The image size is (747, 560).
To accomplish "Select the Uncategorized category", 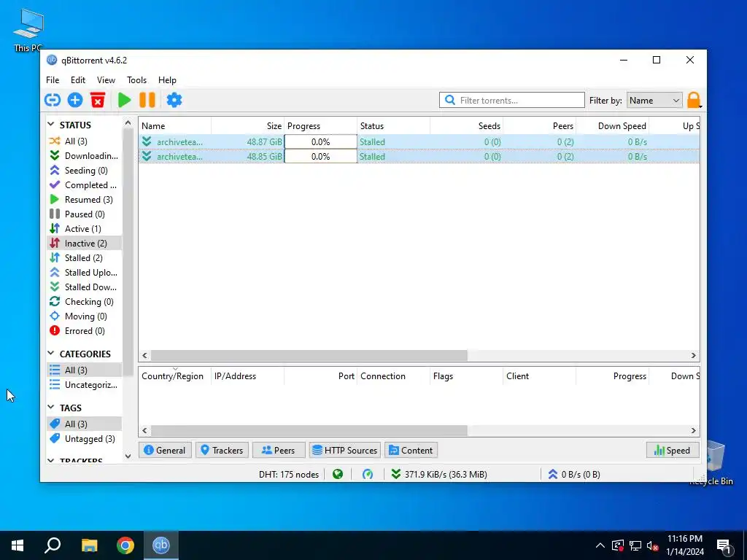I will pyautogui.click(x=84, y=385).
